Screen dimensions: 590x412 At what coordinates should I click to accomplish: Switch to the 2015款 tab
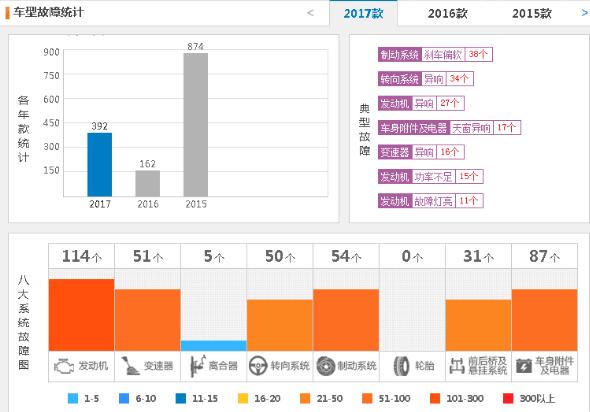(532, 14)
